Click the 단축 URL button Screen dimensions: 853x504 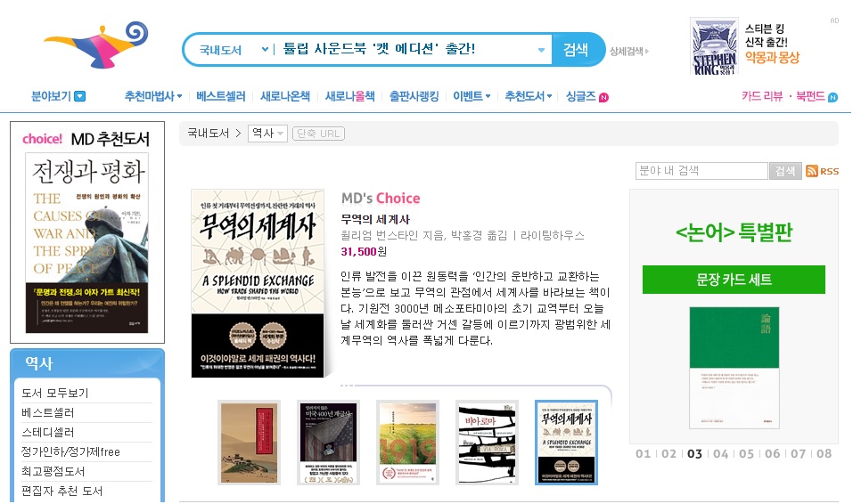pos(318,134)
